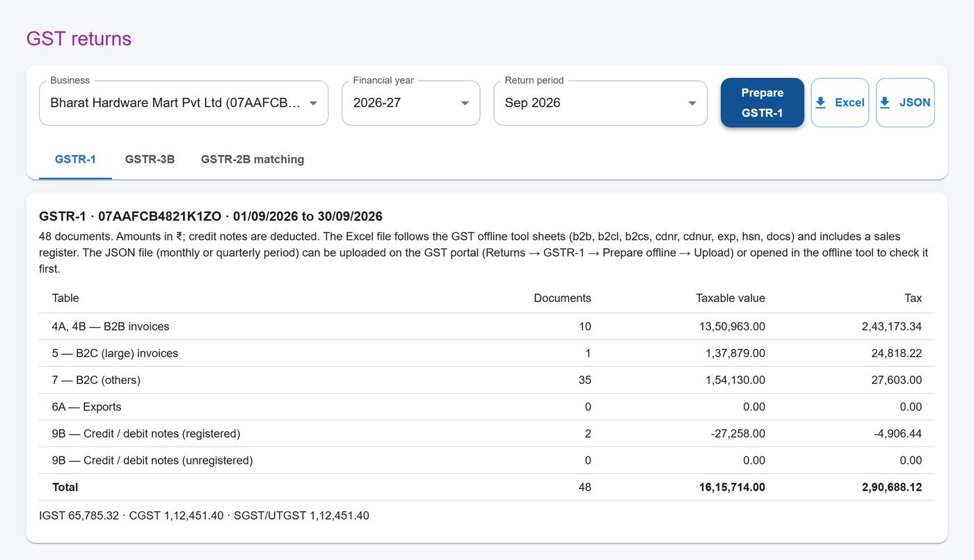
Task: Click the total taxable value 16,15,714.00
Action: click(732, 488)
